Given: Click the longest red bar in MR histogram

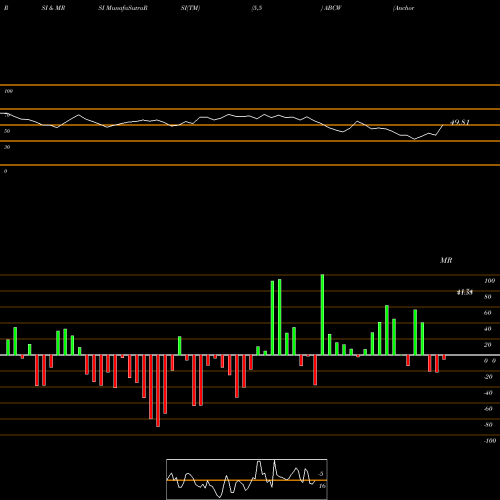Looking at the screenshot, I should [158, 391].
